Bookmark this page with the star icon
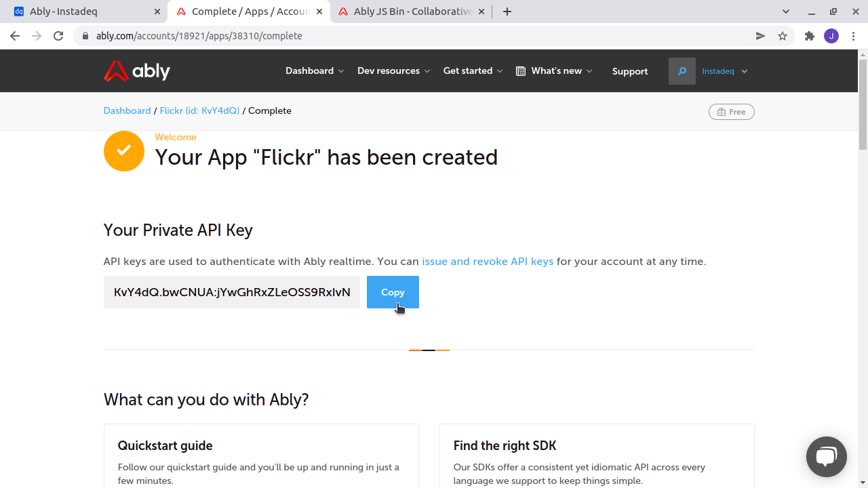 click(783, 36)
